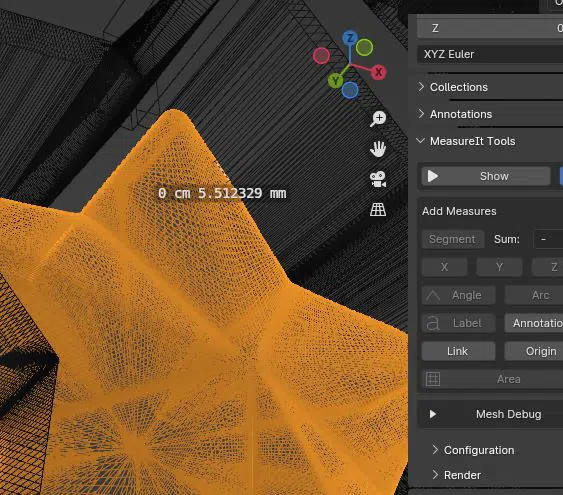
Task: Open the XYZ Euler rotation mode dropdown
Action: pos(490,54)
